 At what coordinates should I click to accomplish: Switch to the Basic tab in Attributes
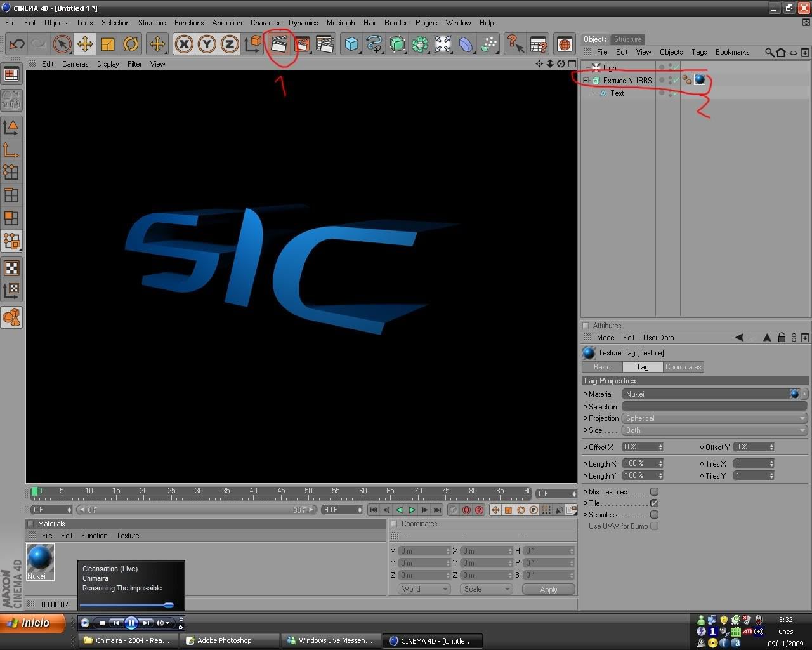(x=602, y=367)
